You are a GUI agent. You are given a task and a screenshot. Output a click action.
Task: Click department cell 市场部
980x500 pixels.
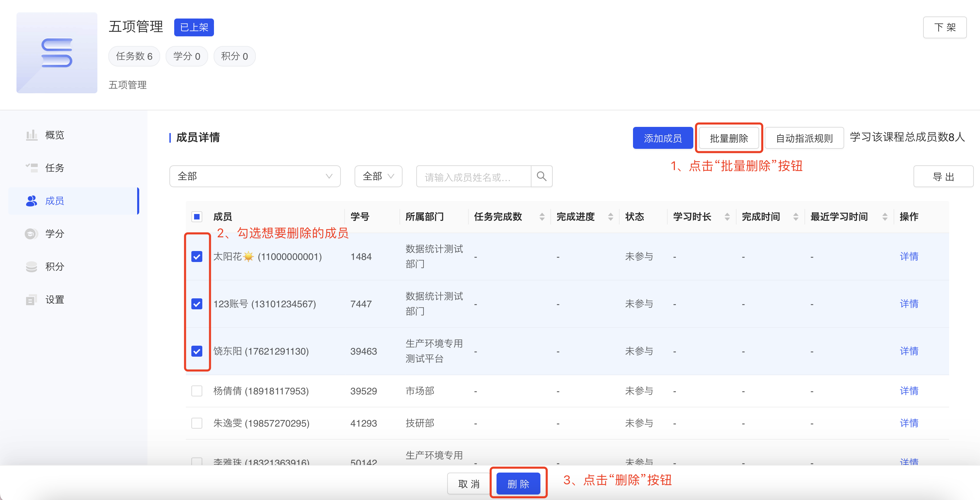point(420,391)
